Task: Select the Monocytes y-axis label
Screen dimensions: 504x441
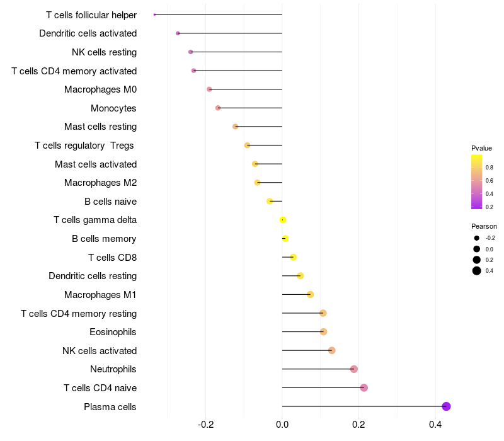Action: [x=113, y=108]
